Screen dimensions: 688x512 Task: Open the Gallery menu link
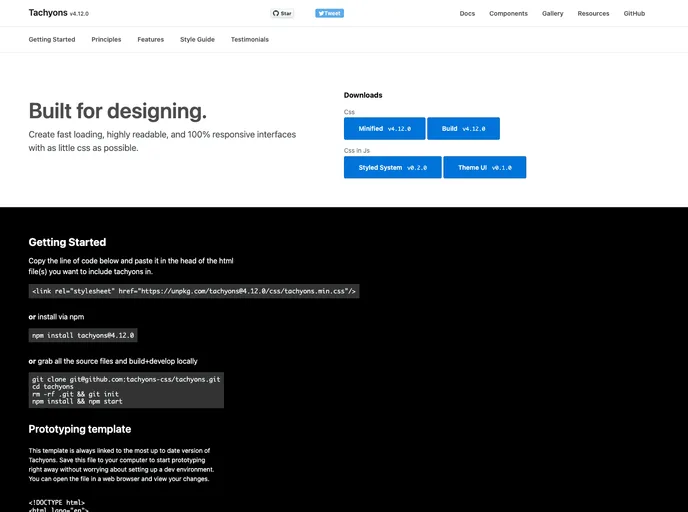pyautogui.click(x=552, y=14)
